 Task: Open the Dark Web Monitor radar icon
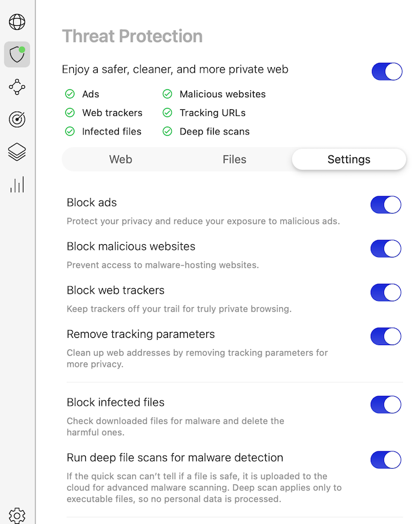click(x=17, y=119)
